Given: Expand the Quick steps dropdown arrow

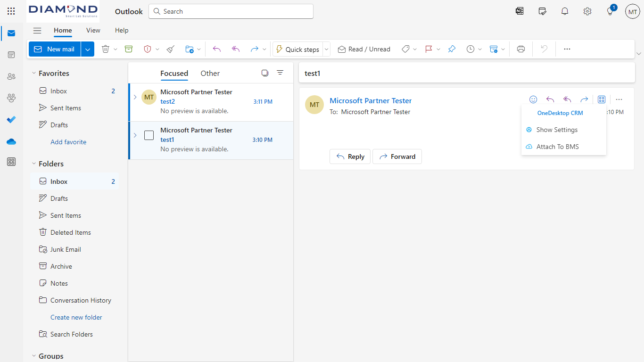Looking at the screenshot, I should (326, 49).
